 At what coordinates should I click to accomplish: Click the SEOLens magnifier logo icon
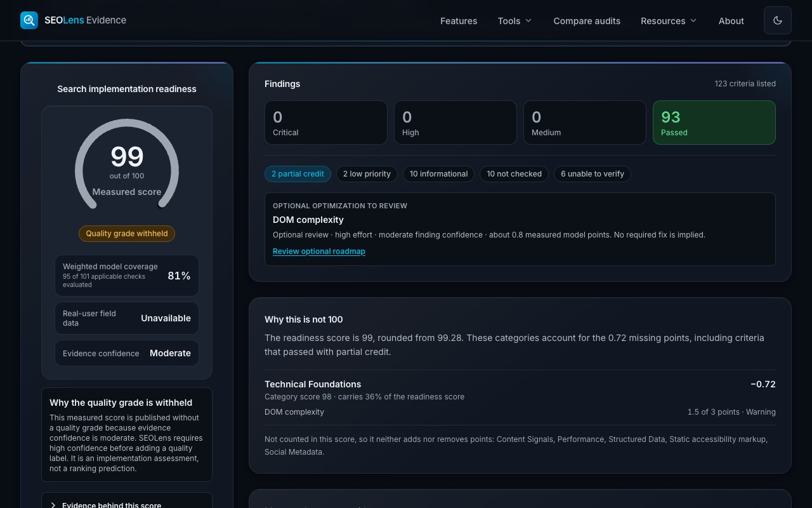(29, 20)
